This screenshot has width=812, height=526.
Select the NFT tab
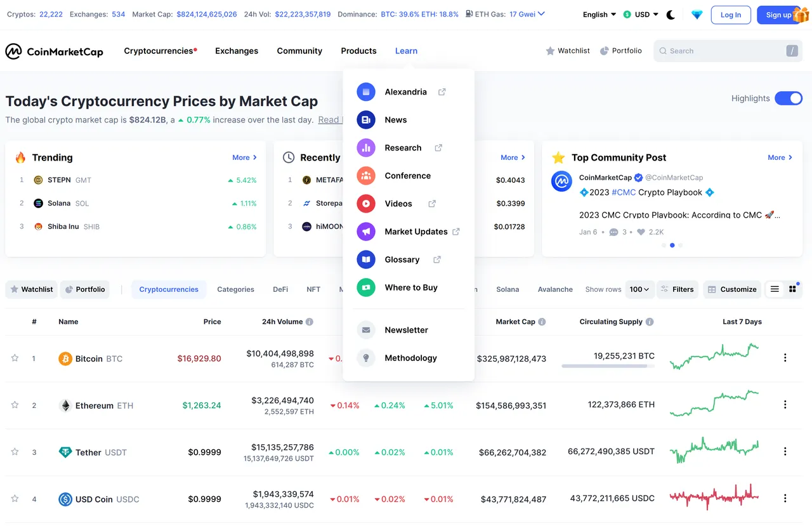(x=313, y=289)
